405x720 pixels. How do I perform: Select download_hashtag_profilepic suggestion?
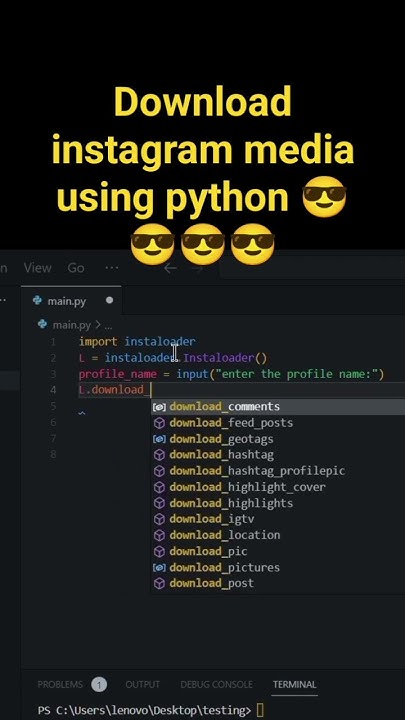(x=278, y=471)
